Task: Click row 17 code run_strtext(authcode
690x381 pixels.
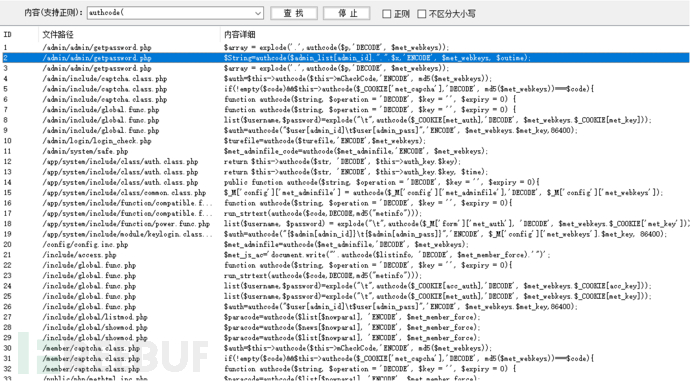Action: coord(323,213)
